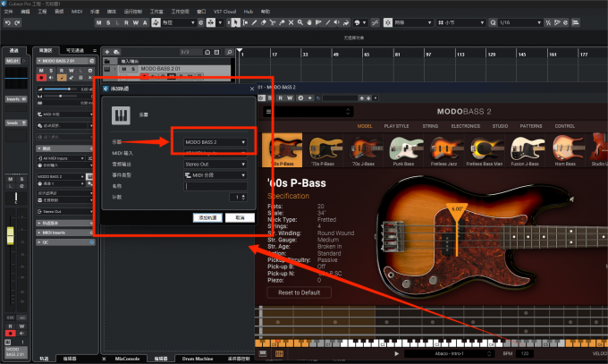Toggle global Mute M in toolbar
Screen dimensions: 608x364
99,23
